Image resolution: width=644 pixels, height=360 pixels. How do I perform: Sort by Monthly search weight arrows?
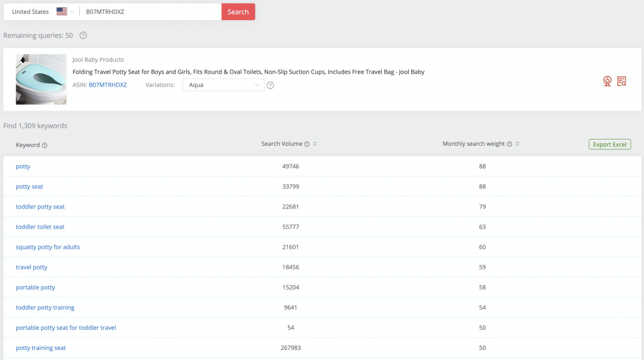point(518,144)
